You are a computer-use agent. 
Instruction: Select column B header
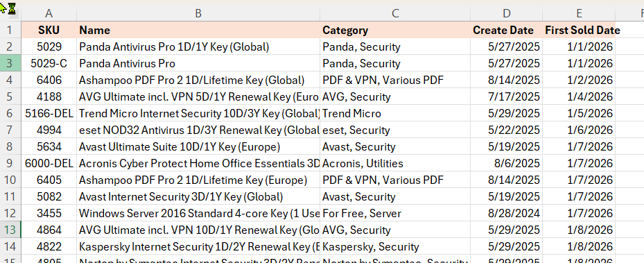198,14
